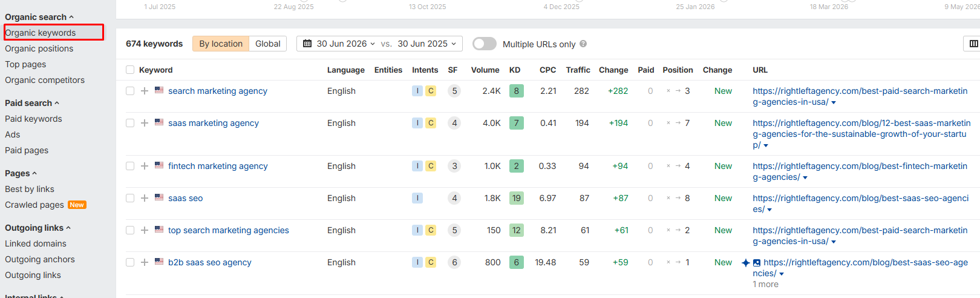Click the calendar icon in date picker

307,44
